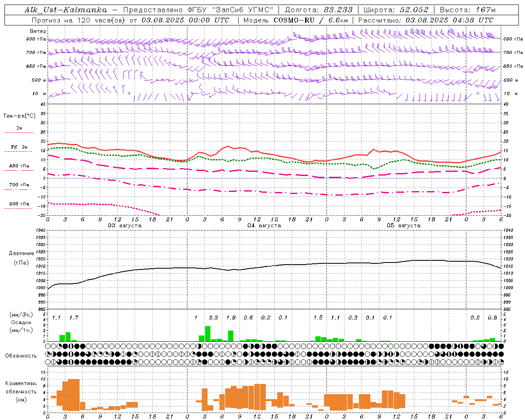The image size is (525, 420).
Task: Click the 0.8 precipitation amount value
Action: click(492, 318)
